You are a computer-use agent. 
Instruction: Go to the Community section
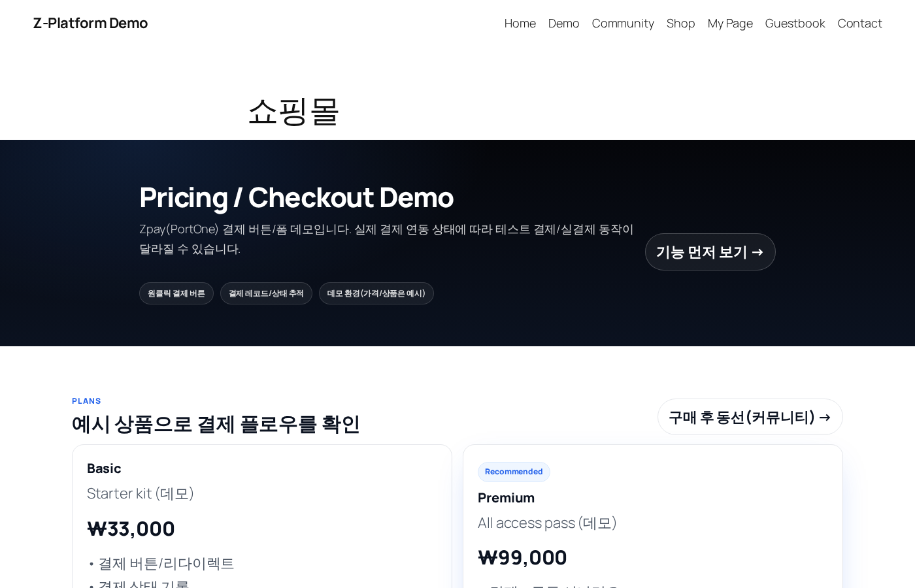pyautogui.click(x=623, y=23)
